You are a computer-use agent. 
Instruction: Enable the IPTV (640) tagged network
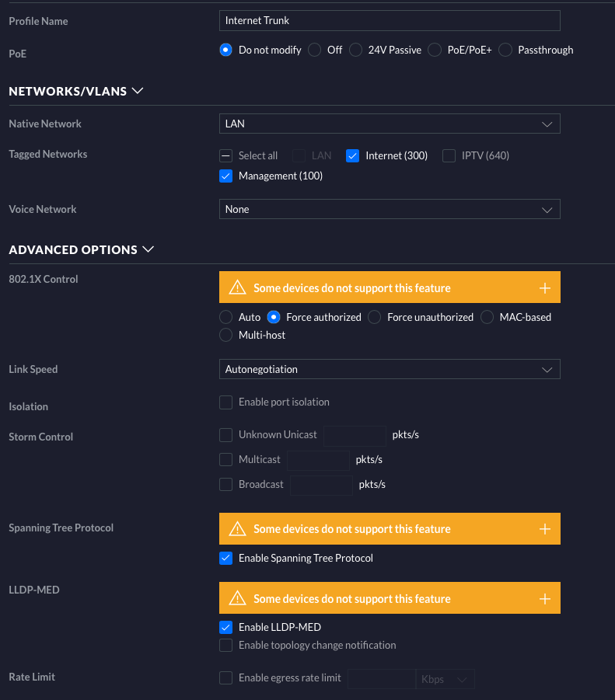coord(449,155)
